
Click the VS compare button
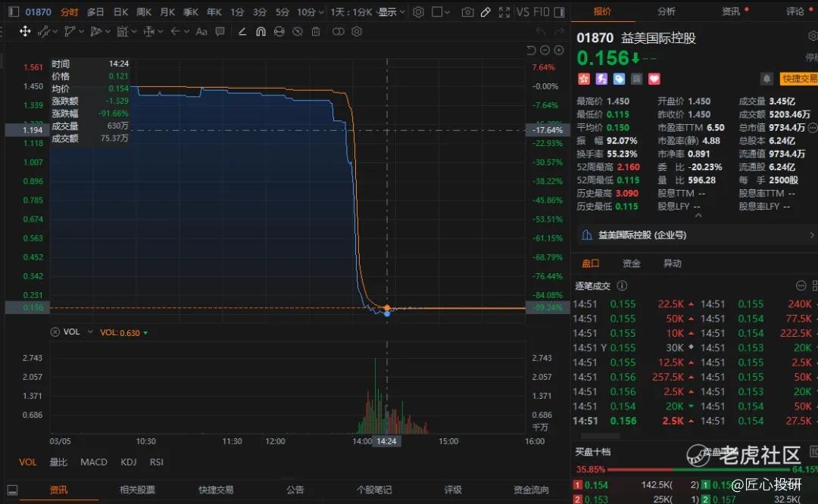[523, 11]
